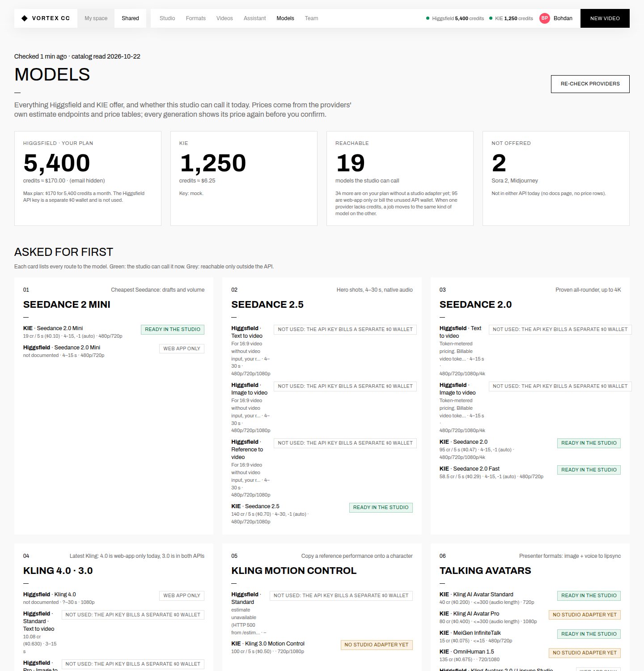Image resolution: width=644 pixels, height=671 pixels.
Task: Select the Higgsfield plan 5,400 credits card
Action: pyautogui.click(x=88, y=178)
